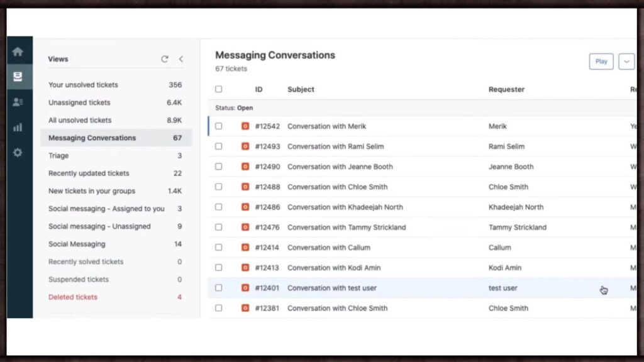Open All unsolved tickets view
Screen dimensions: 644x362
(x=116, y=120)
